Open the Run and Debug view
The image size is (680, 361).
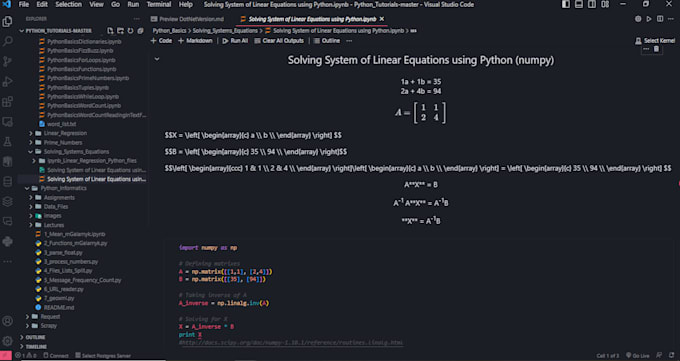coord(7,82)
